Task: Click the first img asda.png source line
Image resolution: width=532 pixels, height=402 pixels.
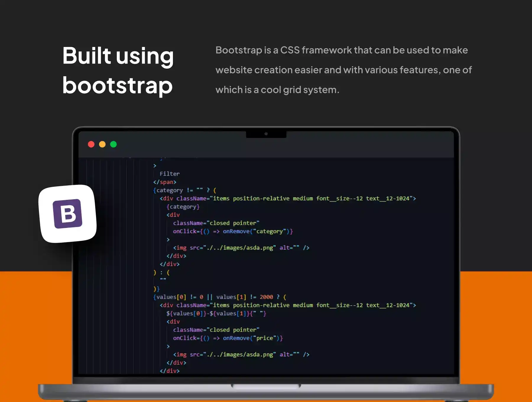Action: pos(241,248)
